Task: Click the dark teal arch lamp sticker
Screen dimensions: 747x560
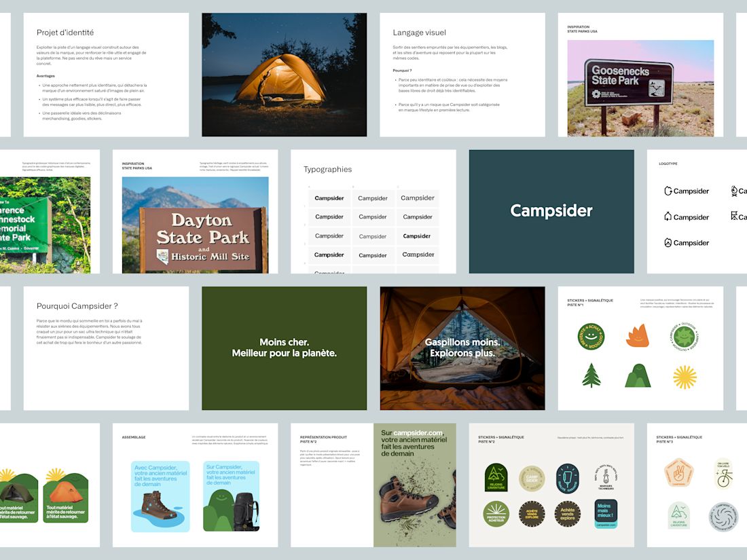Action: tap(568, 478)
